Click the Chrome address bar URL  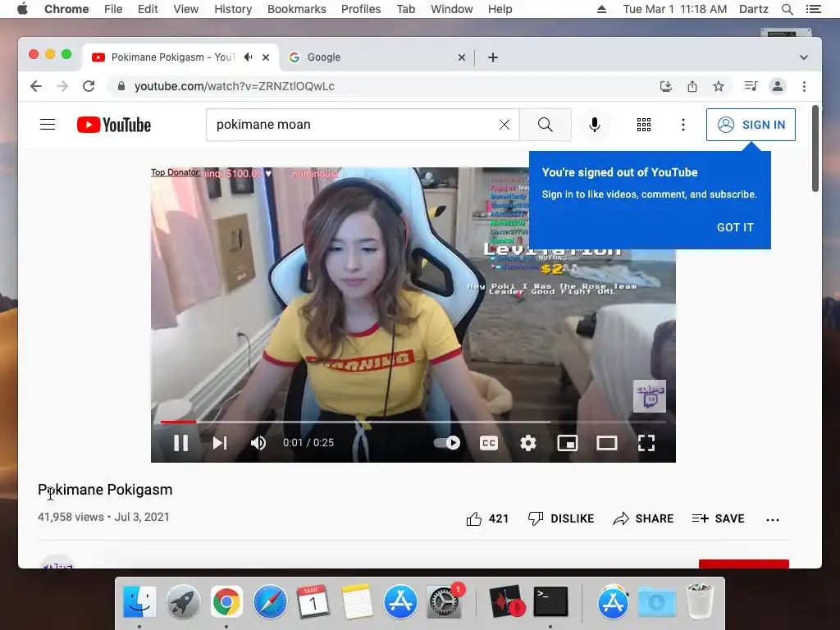(234, 86)
